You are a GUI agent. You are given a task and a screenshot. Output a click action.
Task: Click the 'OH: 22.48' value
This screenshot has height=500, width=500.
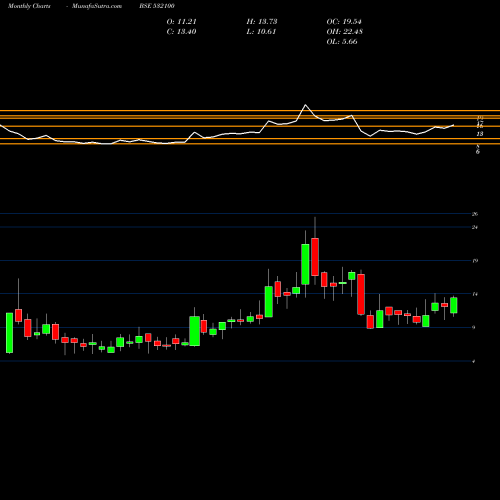(x=345, y=32)
